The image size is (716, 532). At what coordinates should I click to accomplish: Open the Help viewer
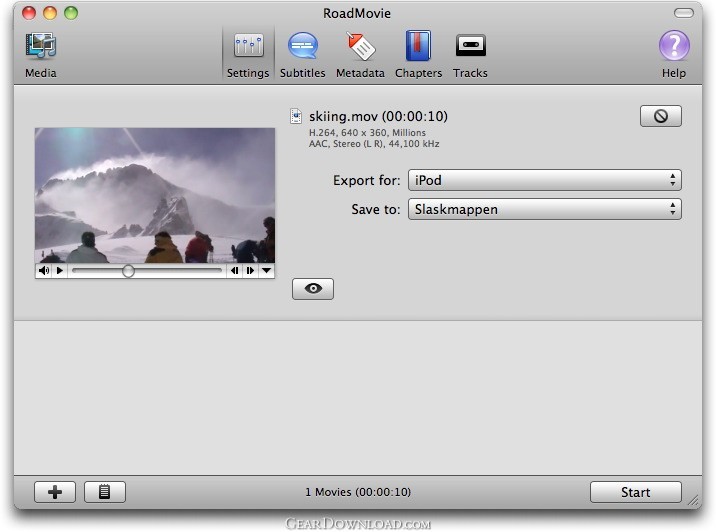tap(674, 55)
